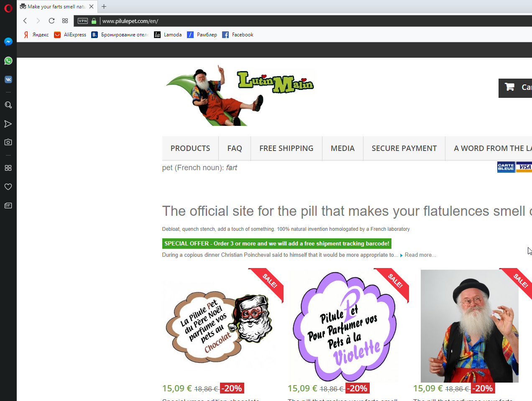This screenshot has width=532, height=401.
Task: Reload the current page
Action: tap(51, 21)
